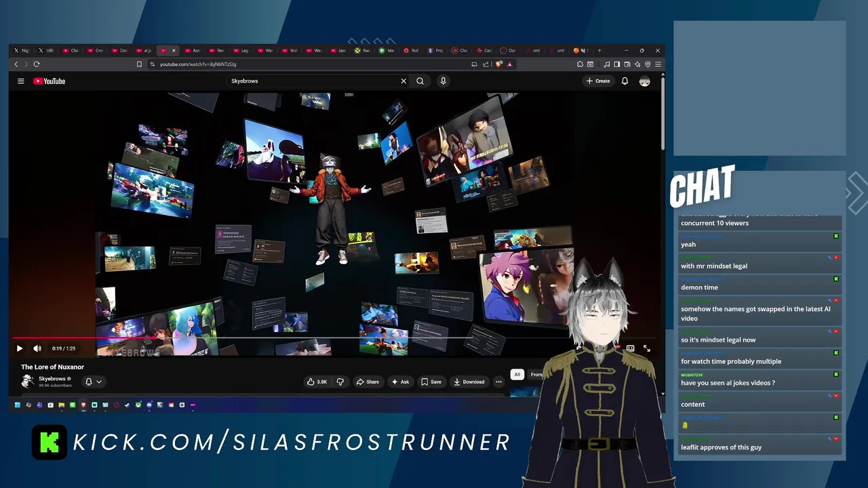Click the recommended video thumbnail below chips
This screenshot has height=488, width=868.
[x=526, y=391]
